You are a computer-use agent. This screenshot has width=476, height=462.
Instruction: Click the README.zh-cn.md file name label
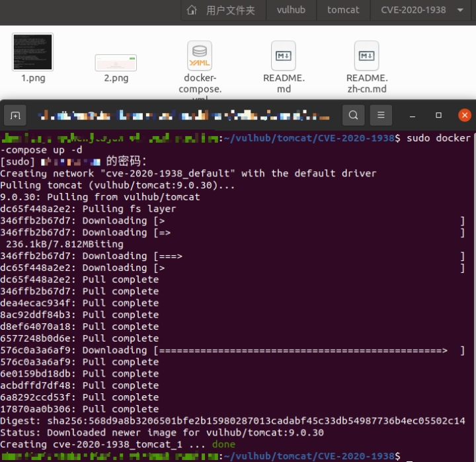[x=367, y=83]
